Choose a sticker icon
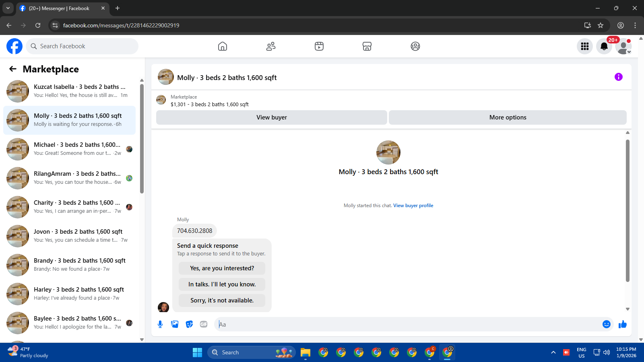This screenshot has height=362, width=644. coord(189,324)
